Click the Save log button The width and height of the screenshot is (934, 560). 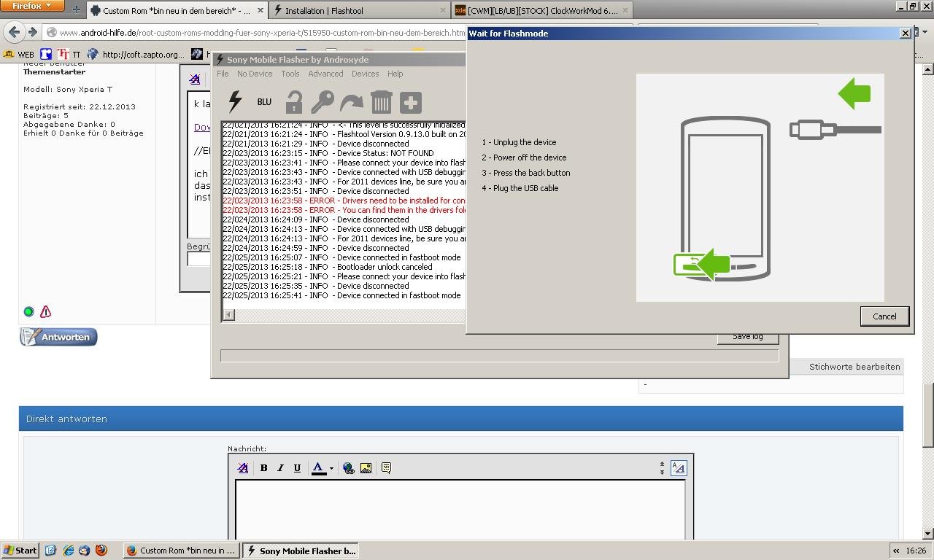click(x=747, y=337)
